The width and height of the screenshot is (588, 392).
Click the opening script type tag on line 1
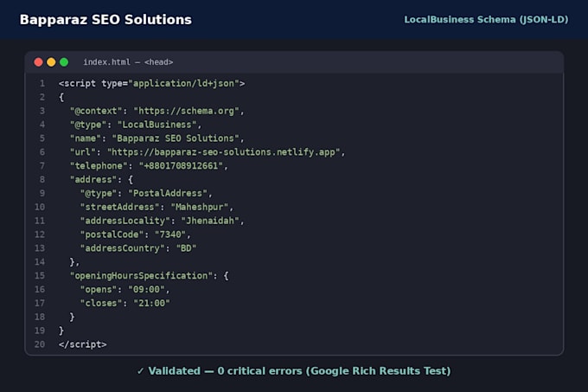click(152, 83)
